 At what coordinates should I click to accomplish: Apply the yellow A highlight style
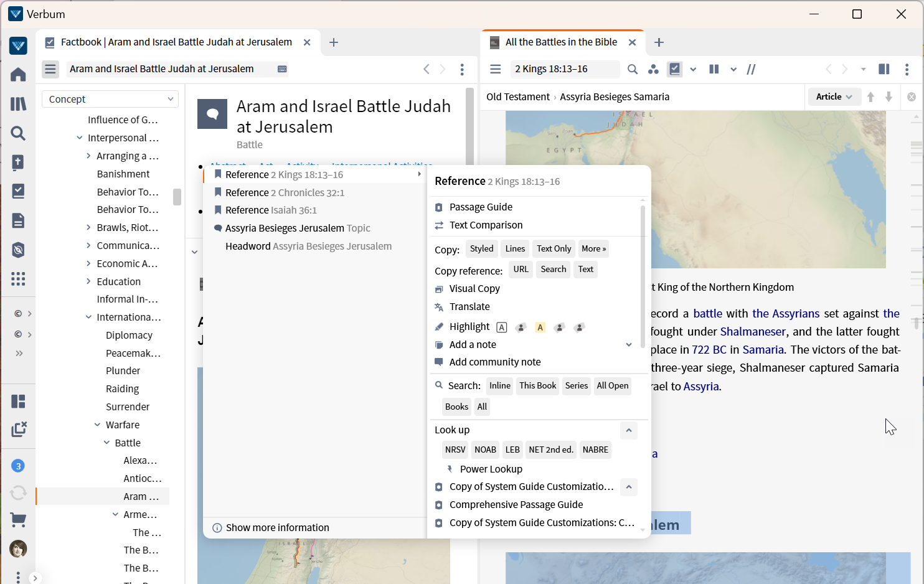[x=540, y=327]
